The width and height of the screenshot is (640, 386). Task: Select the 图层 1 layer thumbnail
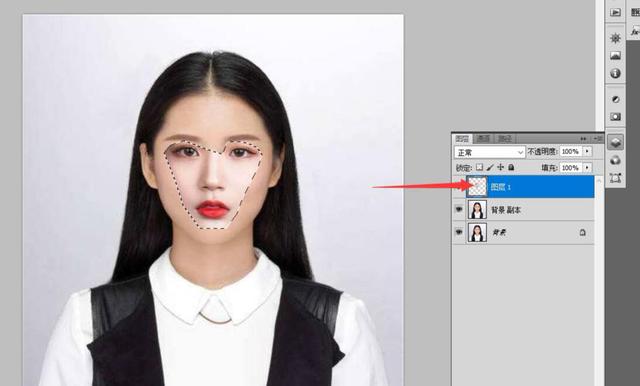[x=477, y=187]
